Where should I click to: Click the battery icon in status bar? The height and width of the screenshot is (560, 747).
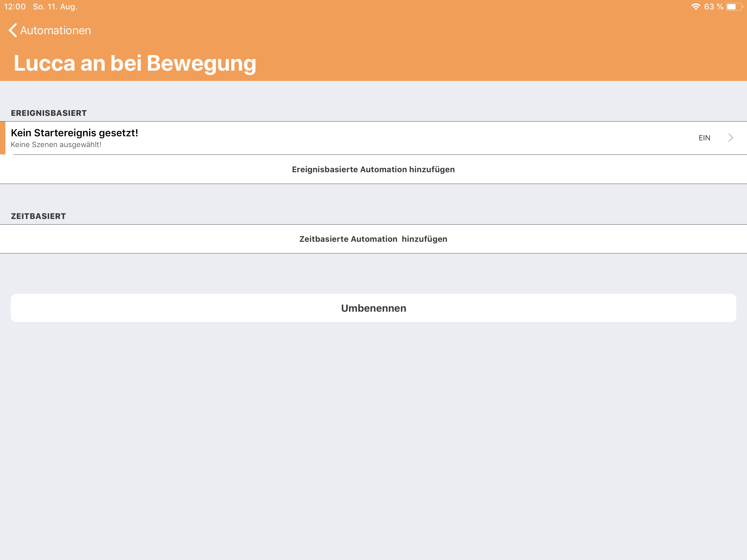click(734, 7)
